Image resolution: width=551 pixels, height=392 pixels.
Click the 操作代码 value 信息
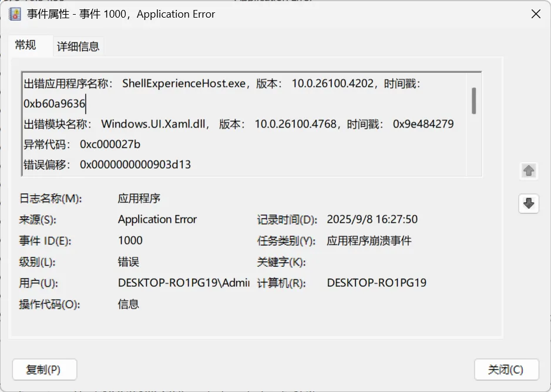[x=129, y=304]
